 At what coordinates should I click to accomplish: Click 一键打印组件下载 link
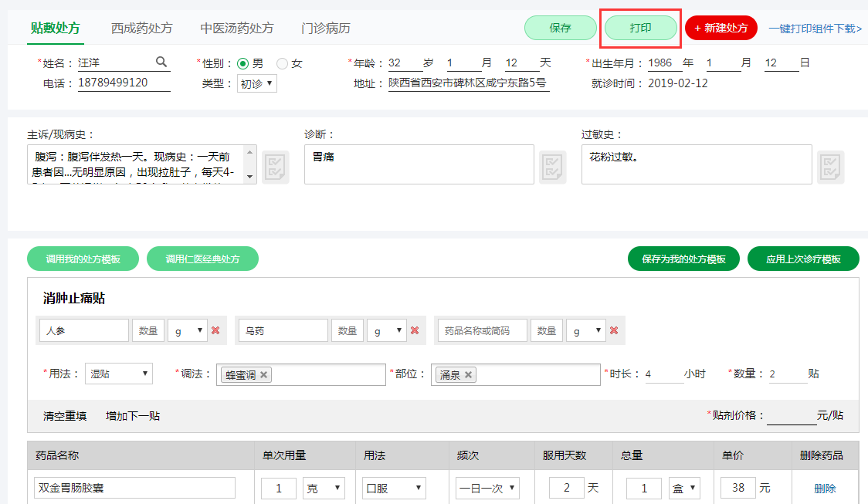click(815, 29)
